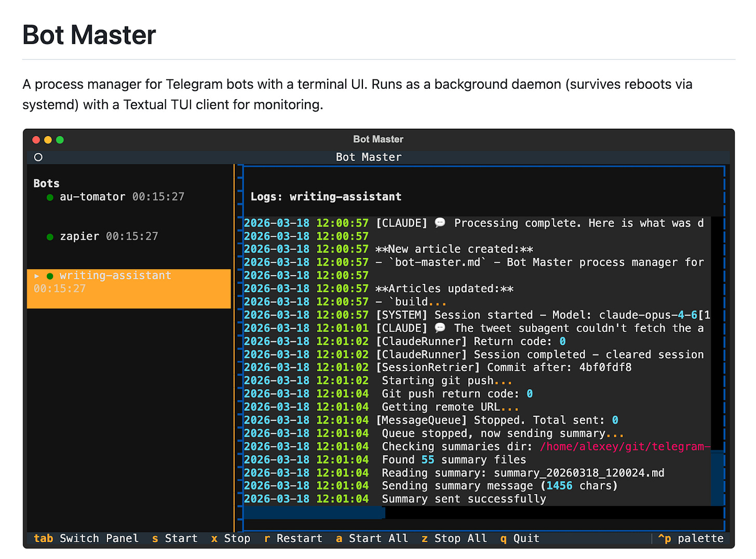Click the "Bot Master" page heading

point(89,35)
